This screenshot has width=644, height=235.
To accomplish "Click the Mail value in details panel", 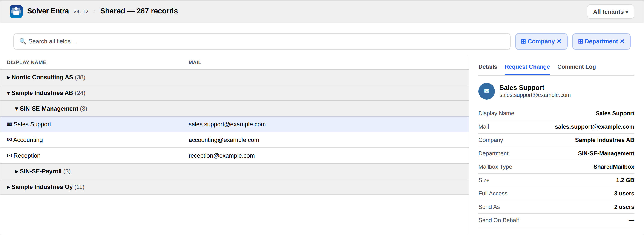I will pos(594,127).
